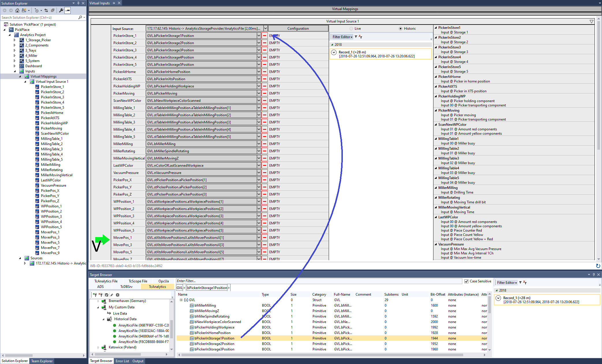Click the gear settings icon in Target Browser

pos(117,295)
